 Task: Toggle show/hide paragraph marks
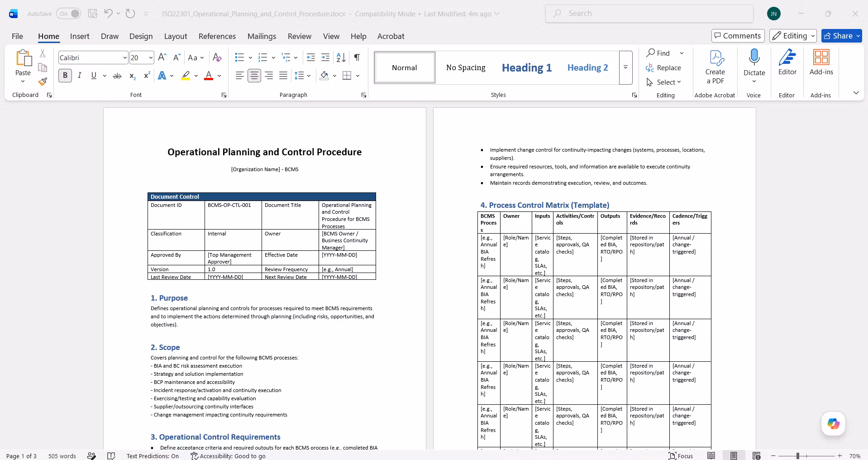tap(357, 57)
